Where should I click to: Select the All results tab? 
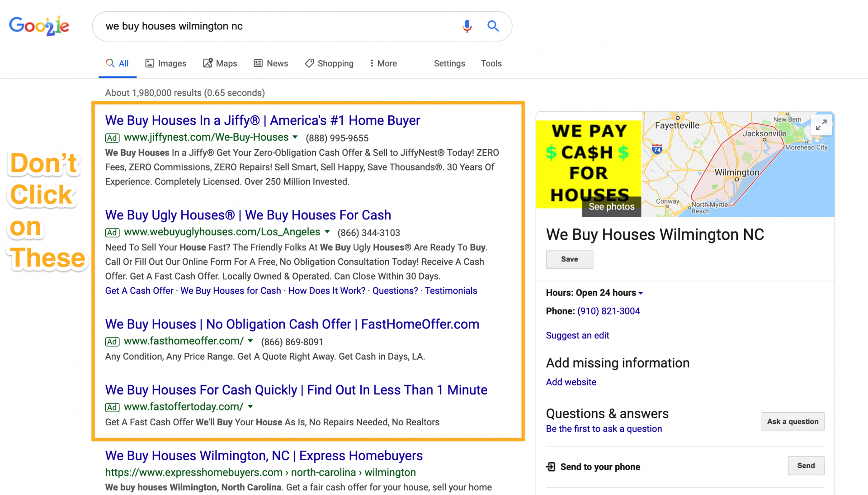[x=118, y=63]
